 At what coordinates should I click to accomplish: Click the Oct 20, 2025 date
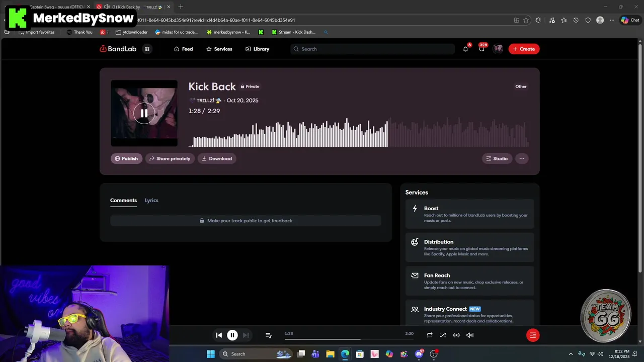[x=242, y=101]
